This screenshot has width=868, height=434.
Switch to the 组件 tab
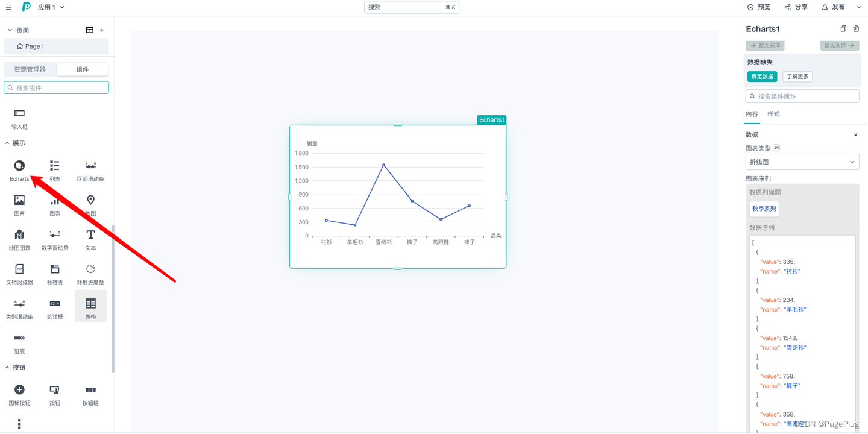[x=83, y=69]
